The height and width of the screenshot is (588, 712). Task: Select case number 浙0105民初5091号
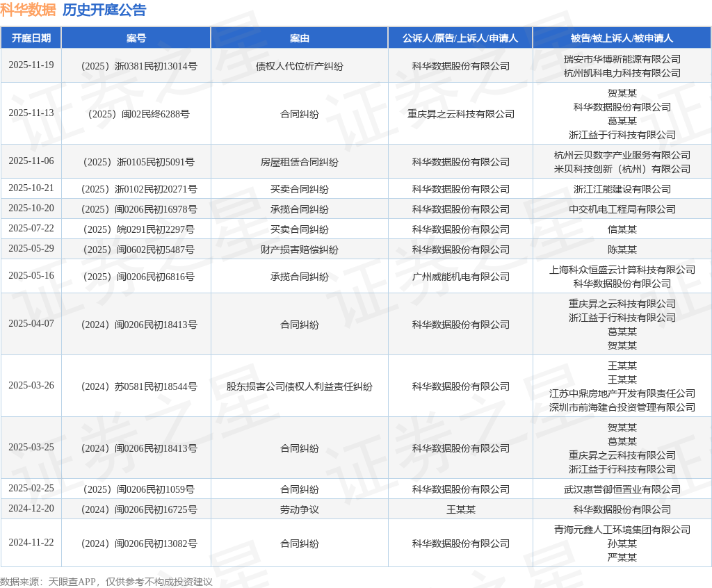(139, 162)
